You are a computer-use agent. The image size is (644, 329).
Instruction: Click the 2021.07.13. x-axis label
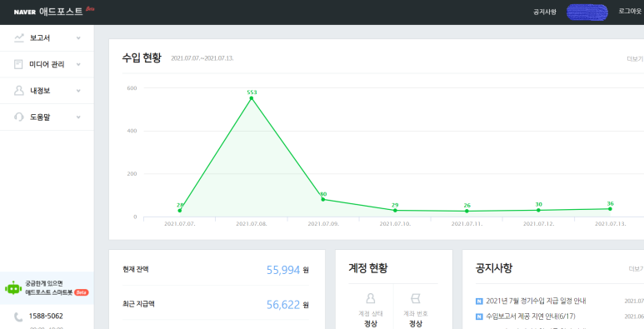pos(611,224)
